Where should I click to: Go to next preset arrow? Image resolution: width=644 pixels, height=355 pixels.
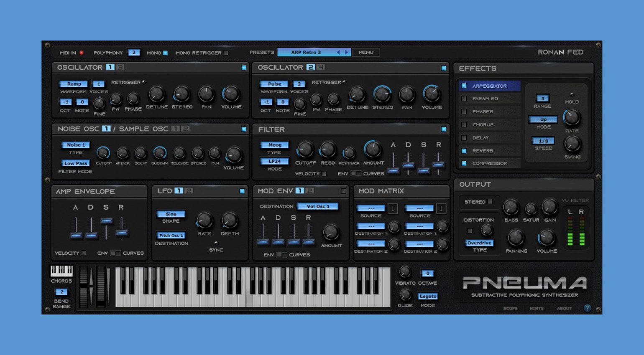point(346,52)
